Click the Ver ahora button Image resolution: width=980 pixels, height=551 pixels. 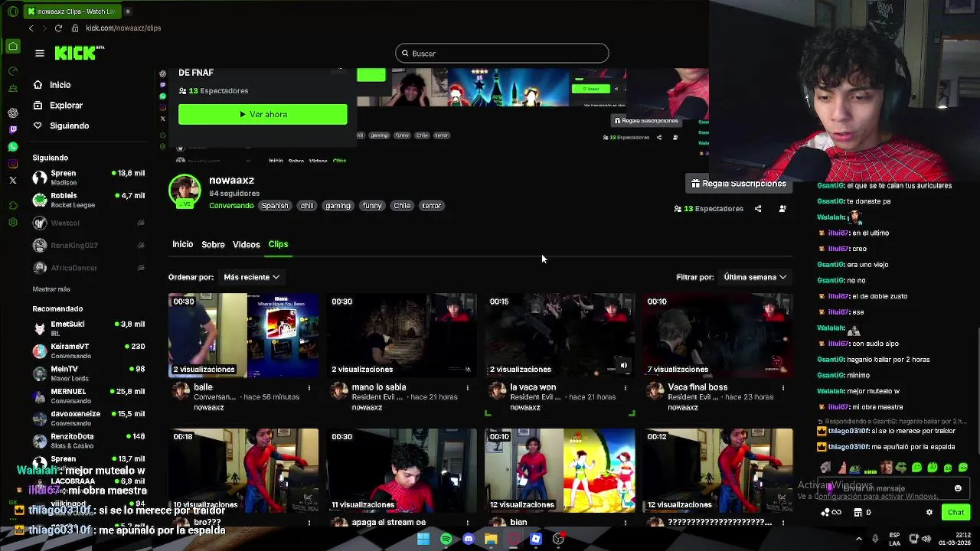coord(263,114)
